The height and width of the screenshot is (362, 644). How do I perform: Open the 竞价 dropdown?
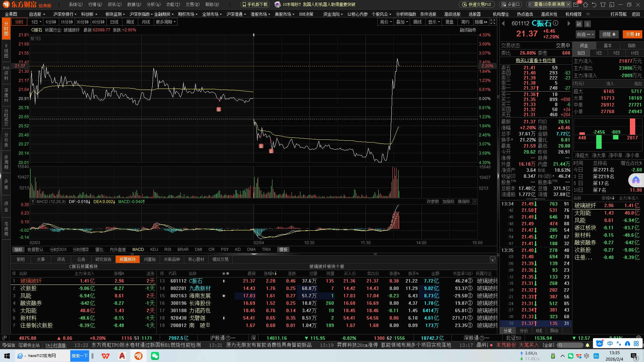[x=386, y=22]
